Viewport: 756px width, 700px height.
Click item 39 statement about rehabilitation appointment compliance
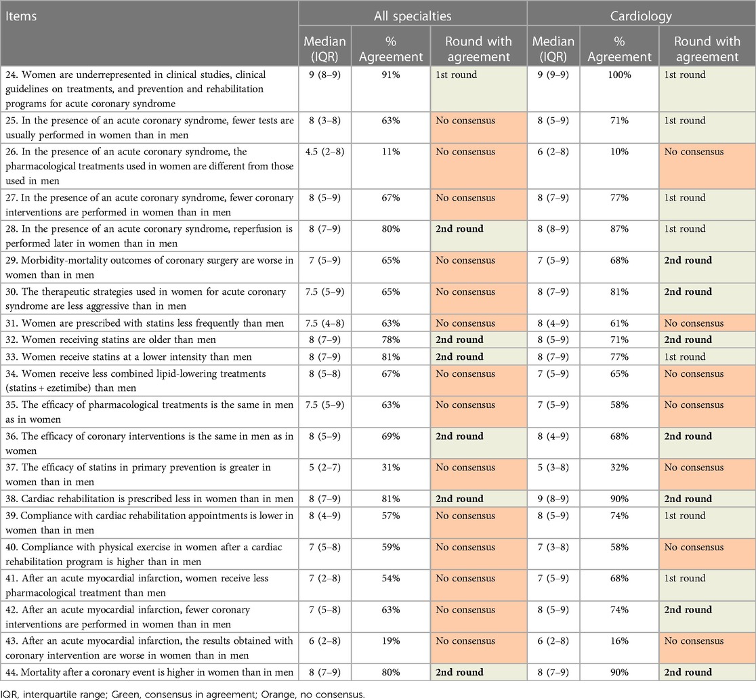[150, 522]
